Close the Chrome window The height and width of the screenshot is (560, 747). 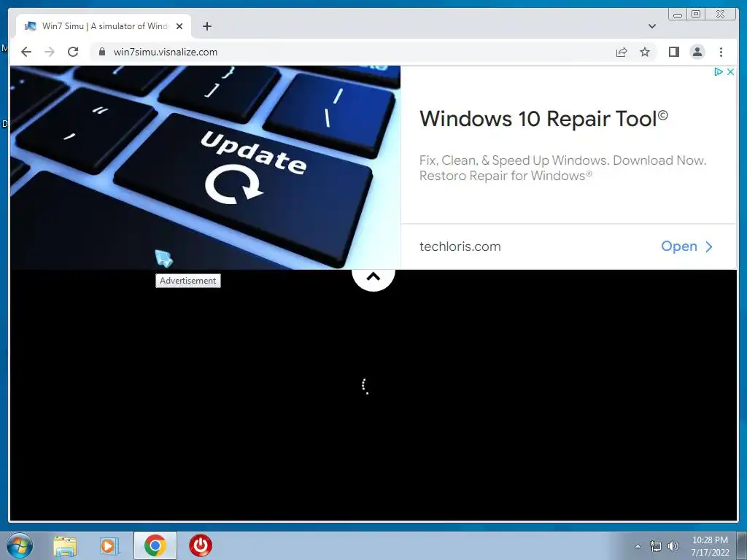pos(720,15)
